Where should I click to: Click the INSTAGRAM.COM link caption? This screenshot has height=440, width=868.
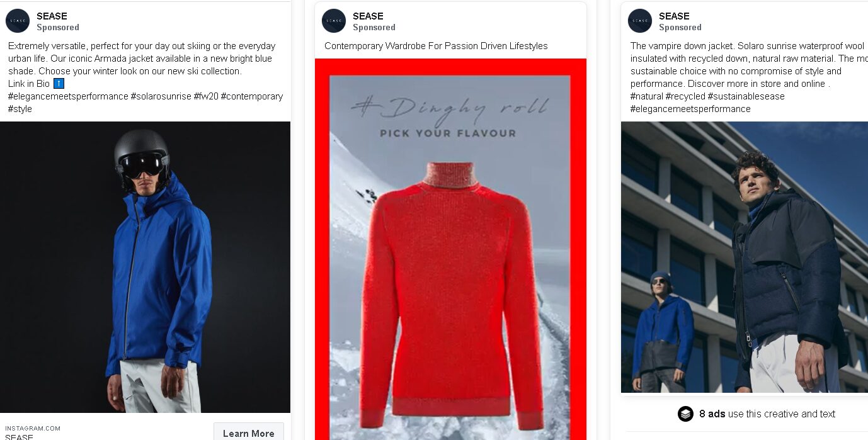[x=33, y=429]
